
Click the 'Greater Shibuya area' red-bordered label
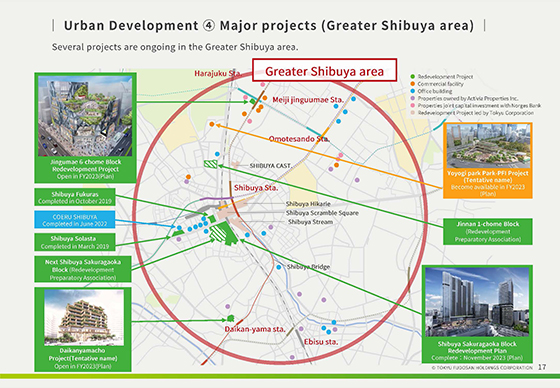(325, 70)
